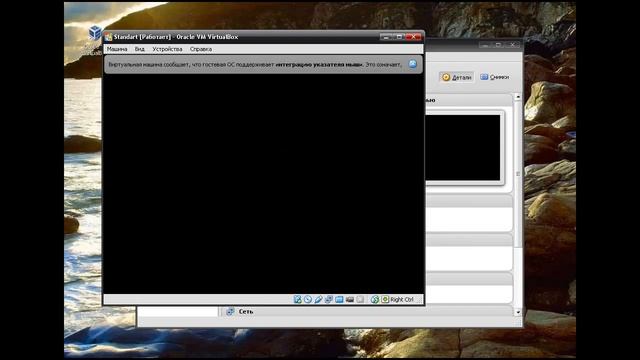Image resolution: width=640 pixels, height=360 pixels.
Task: Click the grey virtualization features status icon
Action: click(360, 300)
